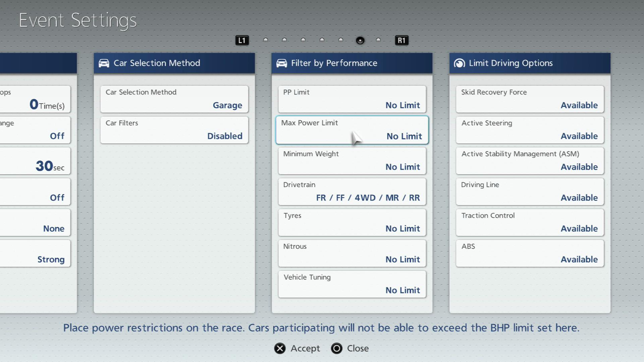Select the first page indicator dot
Screen dimensions: 644x362
click(x=266, y=40)
